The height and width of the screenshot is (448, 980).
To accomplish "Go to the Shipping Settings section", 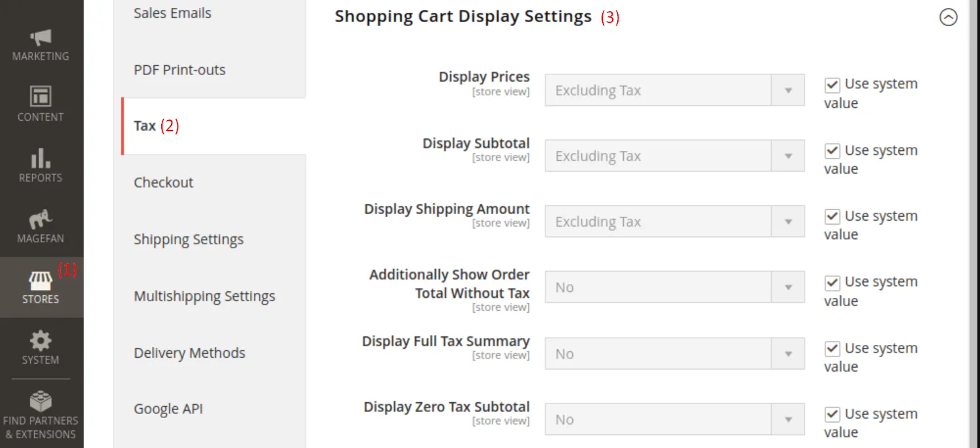I will pos(189,240).
